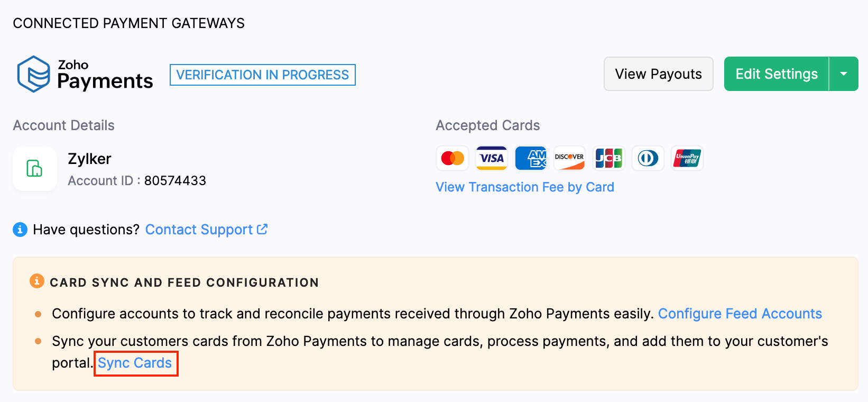The height and width of the screenshot is (402, 868).
Task: Select the JCB card icon
Action: click(608, 158)
